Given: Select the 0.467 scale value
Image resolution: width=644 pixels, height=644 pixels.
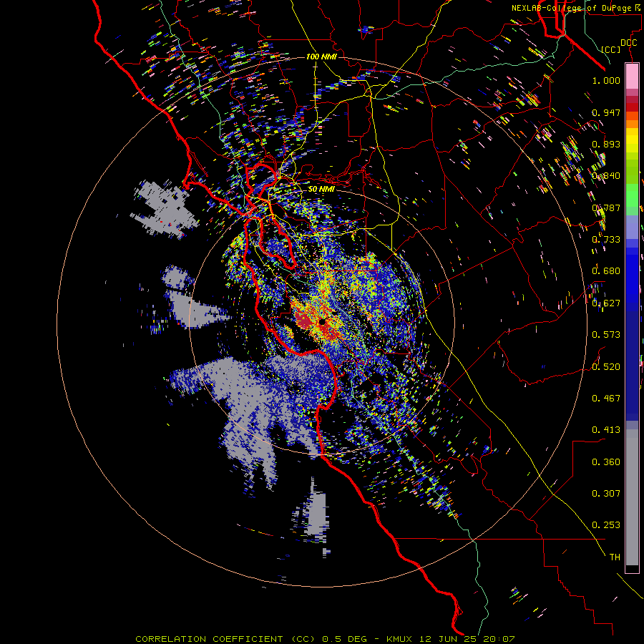Looking at the screenshot, I should (x=606, y=398).
